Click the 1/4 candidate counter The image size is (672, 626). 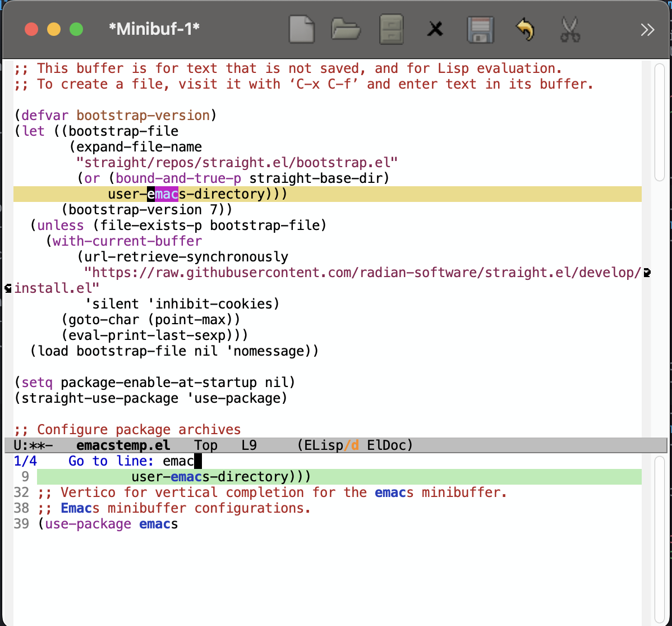point(25,461)
